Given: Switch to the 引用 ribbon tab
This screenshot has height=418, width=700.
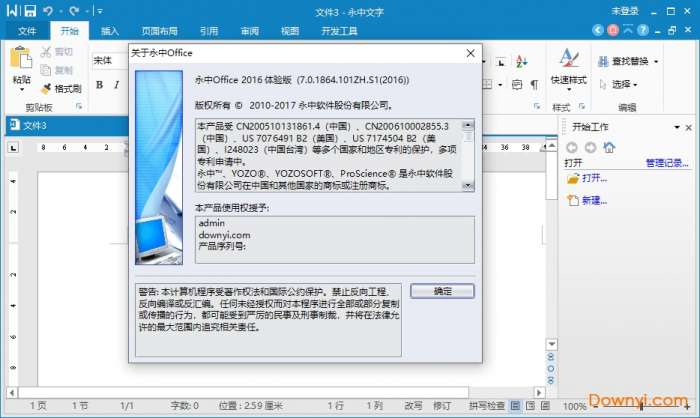Looking at the screenshot, I should [208, 31].
